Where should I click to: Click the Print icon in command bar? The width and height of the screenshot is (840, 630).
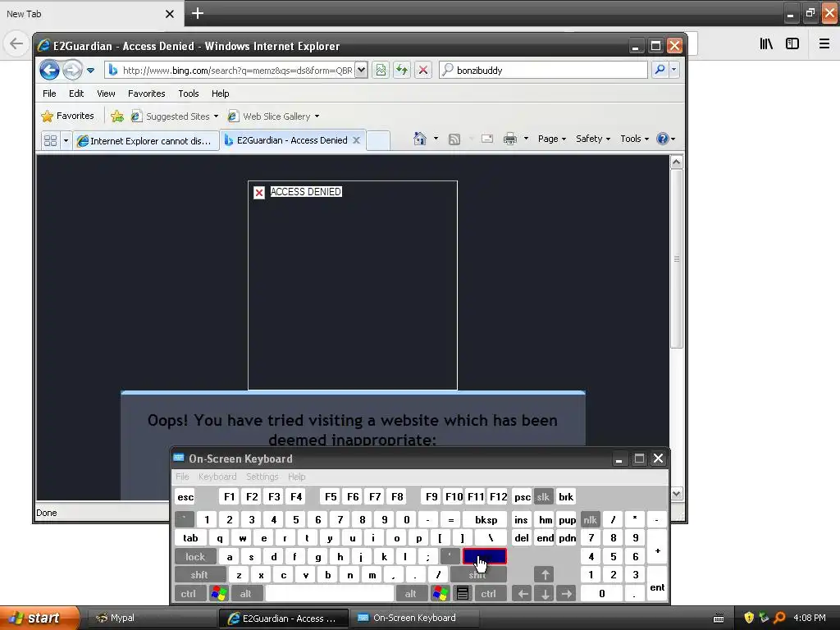pos(510,139)
